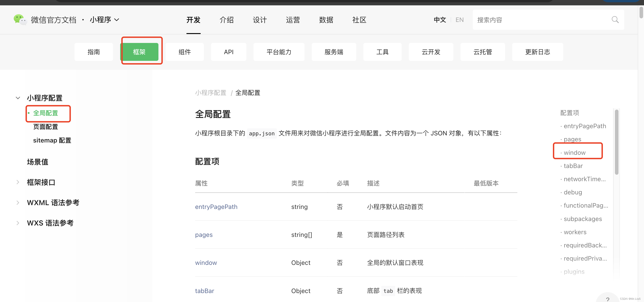Select 中文 language option
The width and height of the screenshot is (644, 302).
pos(440,20)
